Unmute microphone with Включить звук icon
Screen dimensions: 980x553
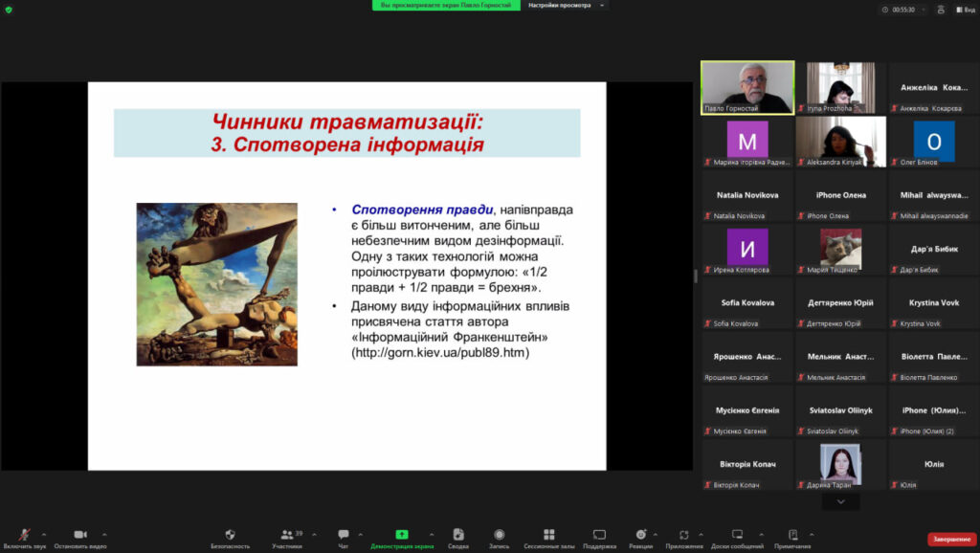pyautogui.click(x=23, y=536)
